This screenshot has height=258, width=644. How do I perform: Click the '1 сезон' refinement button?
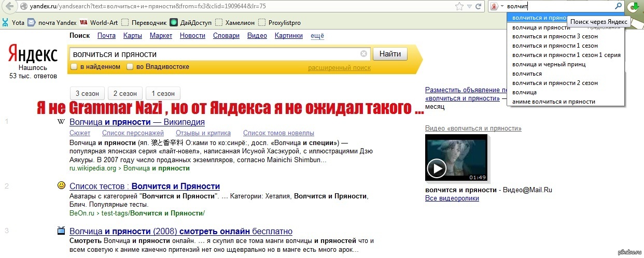click(x=163, y=94)
